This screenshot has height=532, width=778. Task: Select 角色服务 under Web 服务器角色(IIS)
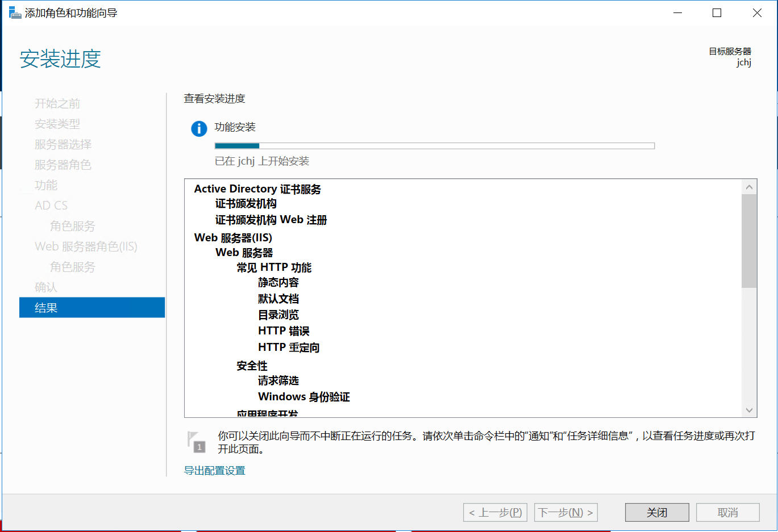coord(73,267)
